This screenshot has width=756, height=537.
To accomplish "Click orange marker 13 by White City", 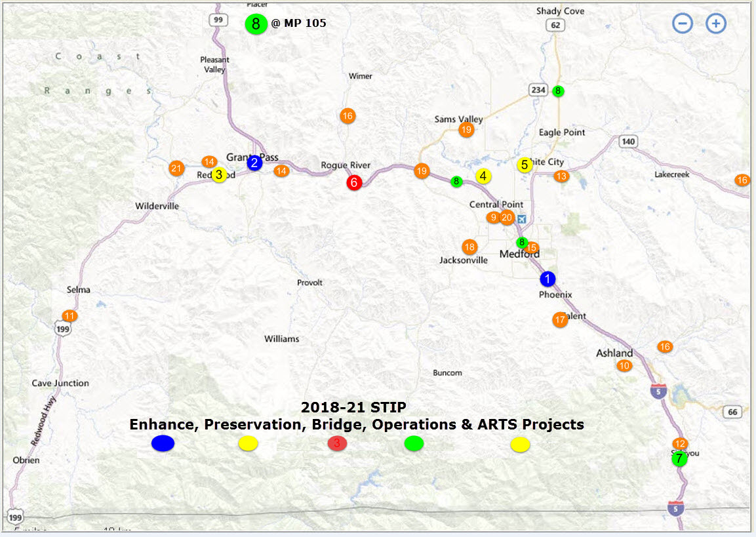I will click(561, 176).
